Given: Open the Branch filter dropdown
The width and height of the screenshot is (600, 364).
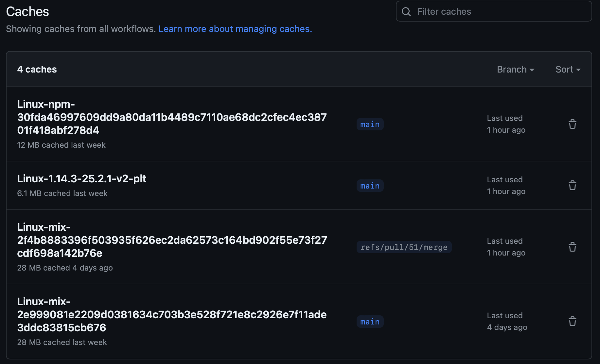Looking at the screenshot, I should pos(515,69).
